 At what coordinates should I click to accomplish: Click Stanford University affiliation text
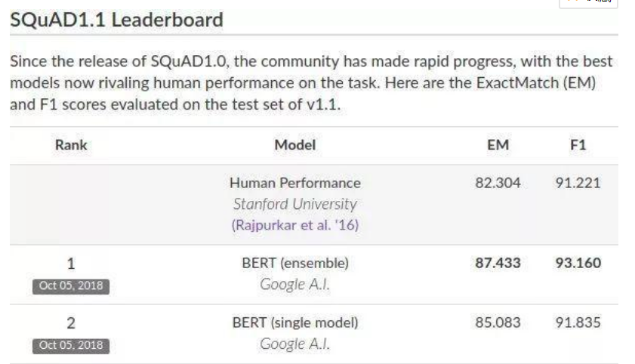pos(294,204)
